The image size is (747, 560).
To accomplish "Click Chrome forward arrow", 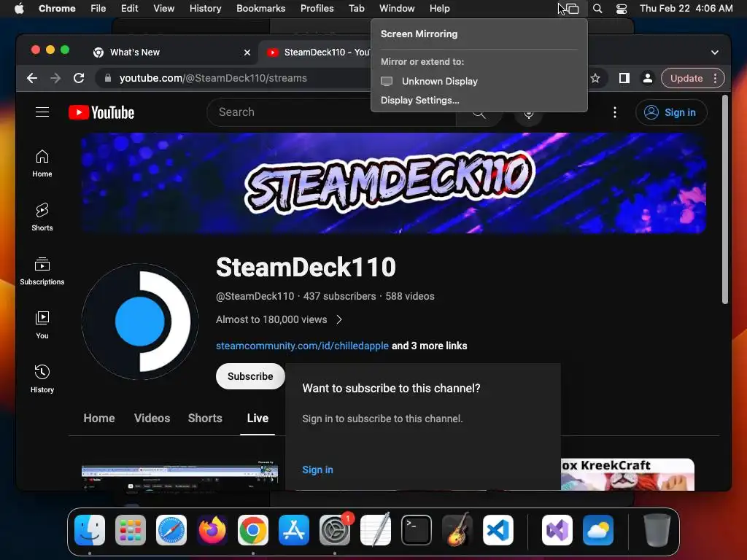I will [55, 78].
